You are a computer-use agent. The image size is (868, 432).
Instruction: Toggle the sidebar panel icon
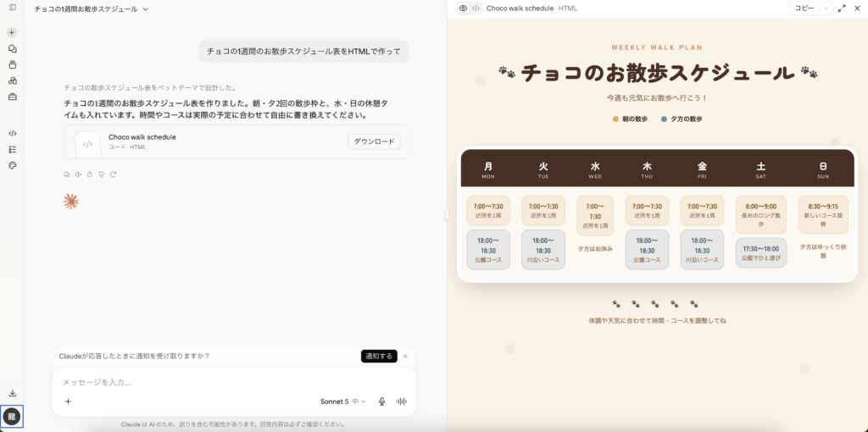12,8
